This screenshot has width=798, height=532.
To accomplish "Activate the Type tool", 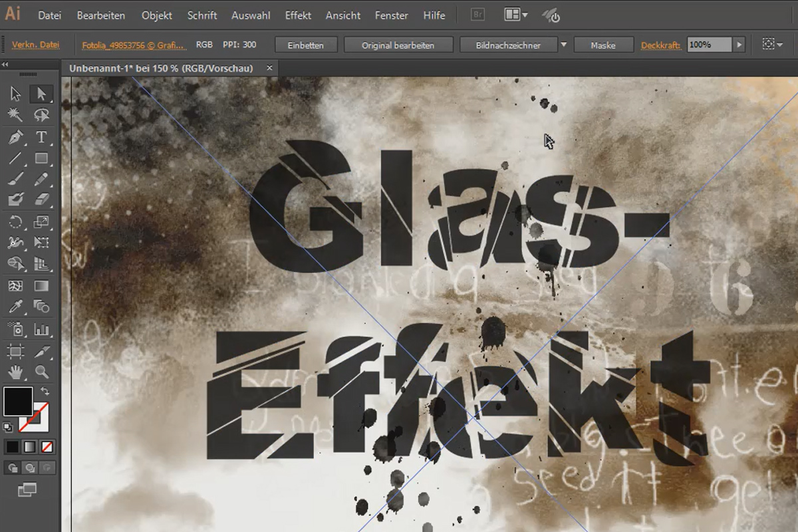I will pos(41,137).
